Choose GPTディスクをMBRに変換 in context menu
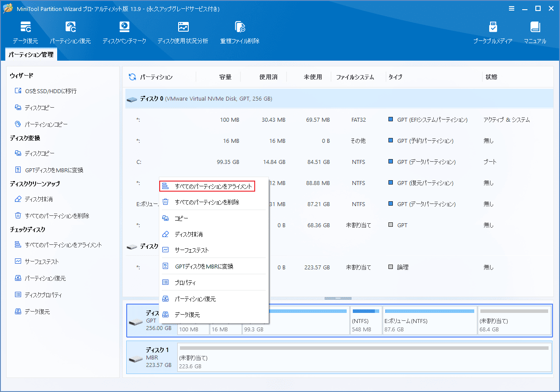This screenshot has width=560, height=392. tap(214, 266)
